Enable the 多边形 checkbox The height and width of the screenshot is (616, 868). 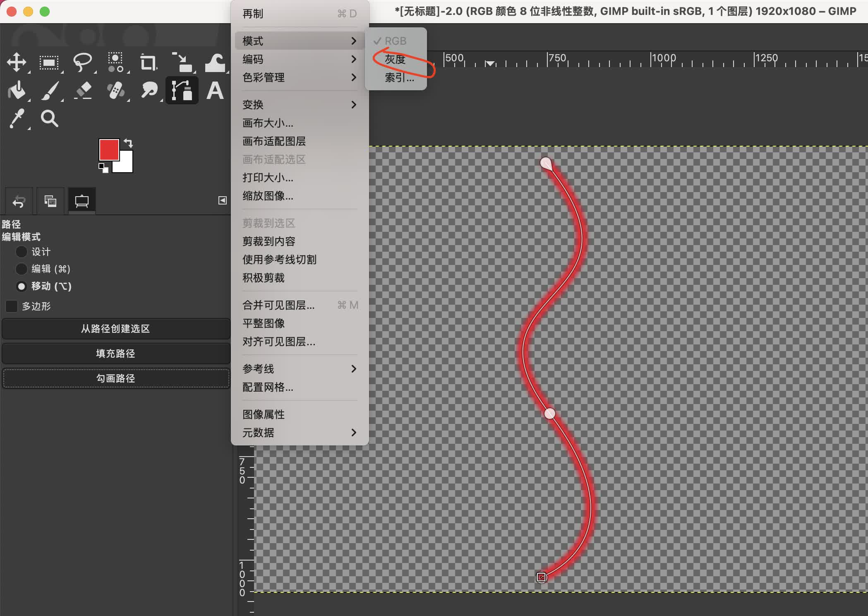click(x=12, y=306)
